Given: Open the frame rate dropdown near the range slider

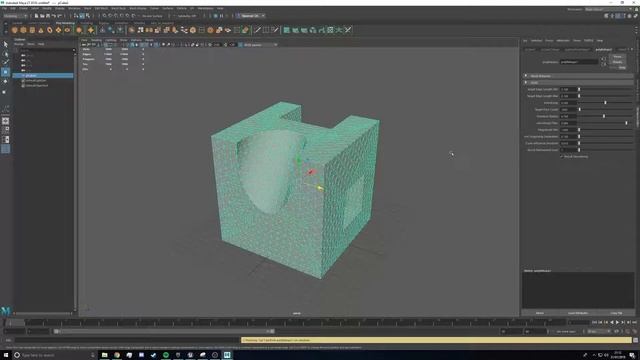Looking at the screenshot, I should [x=598, y=331].
